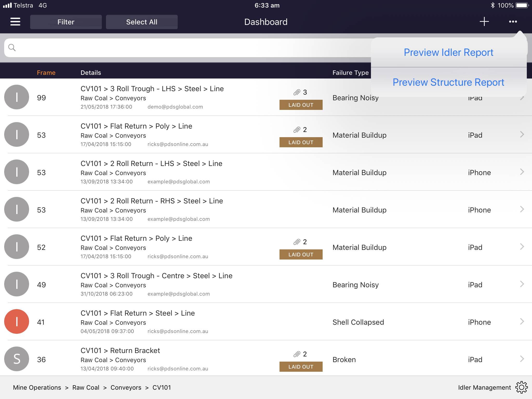Tap the Dashboard title
This screenshot has width=532, height=399.
[266, 22]
